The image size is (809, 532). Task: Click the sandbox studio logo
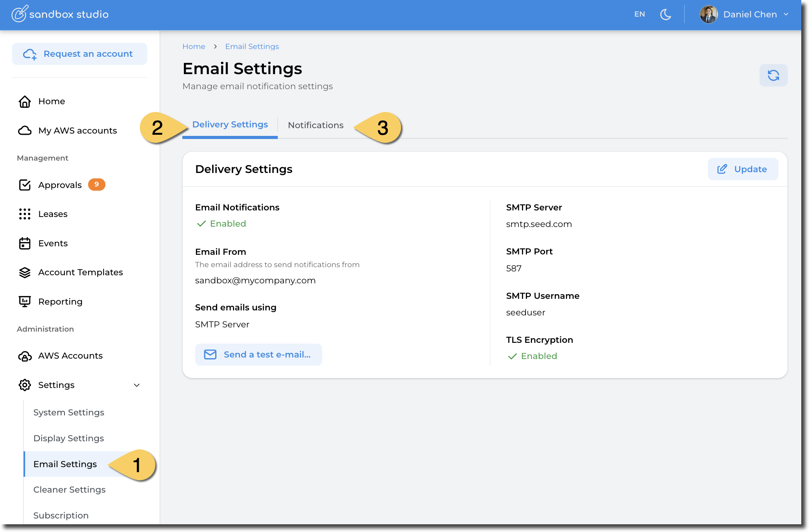[60, 14]
